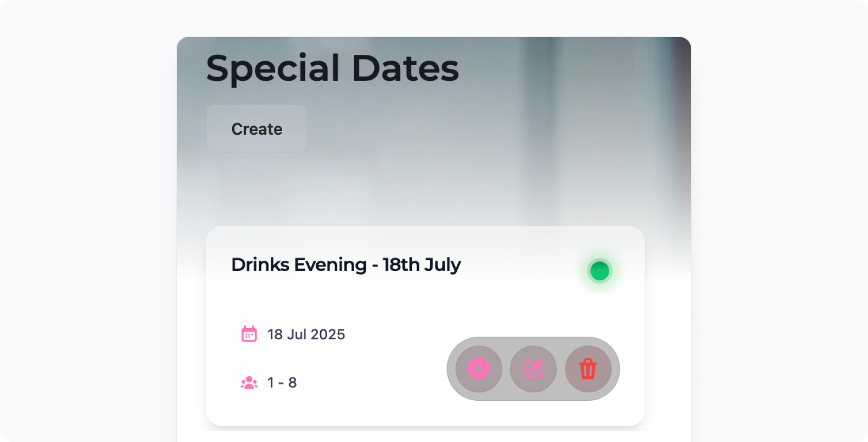
Task: Click the Create button
Action: pos(257,129)
